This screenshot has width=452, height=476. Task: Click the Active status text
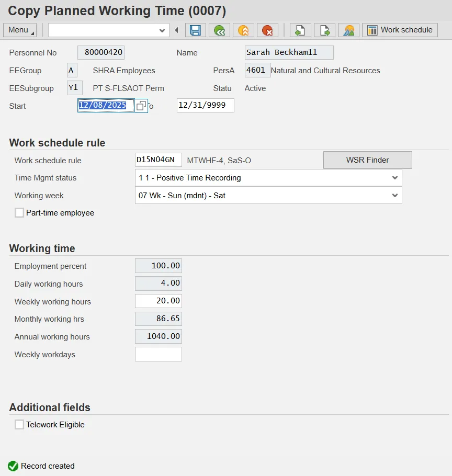click(x=255, y=88)
